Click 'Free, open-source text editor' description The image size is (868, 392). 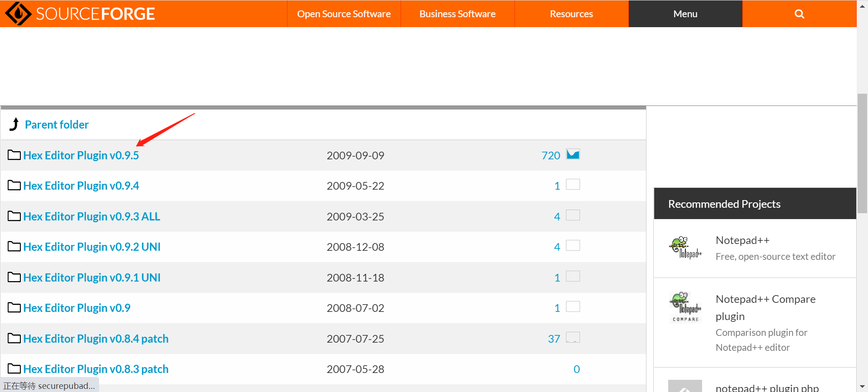[x=775, y=257]
